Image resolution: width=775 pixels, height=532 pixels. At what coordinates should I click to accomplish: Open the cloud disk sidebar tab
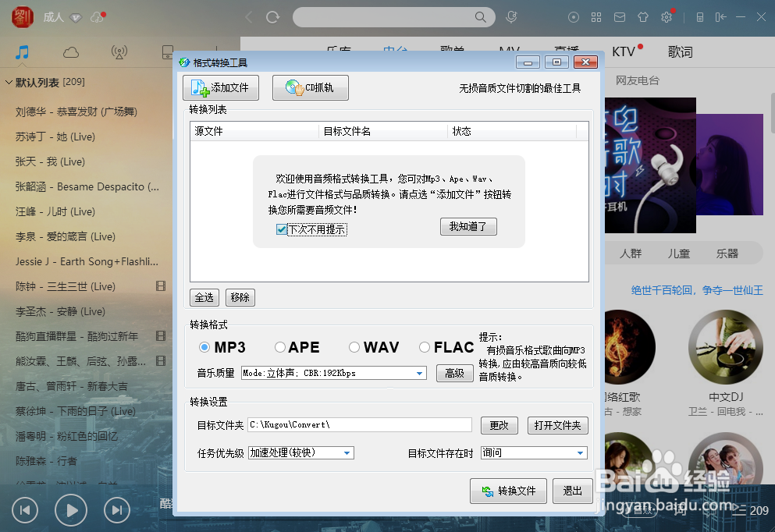71,51
